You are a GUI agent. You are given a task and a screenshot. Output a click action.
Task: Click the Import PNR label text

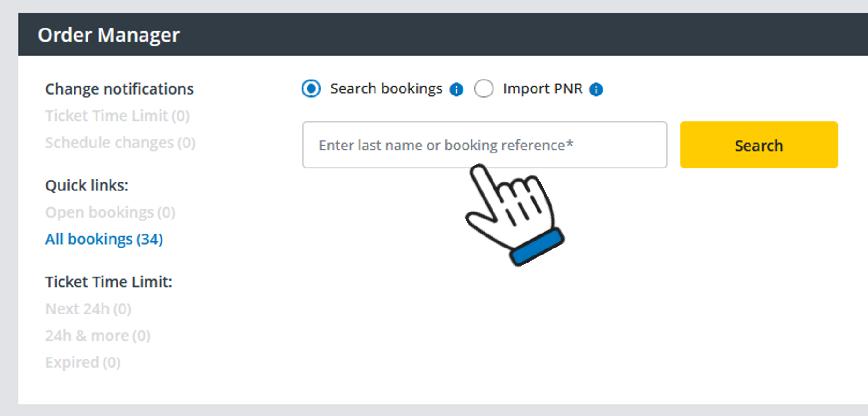pos(543,88)
